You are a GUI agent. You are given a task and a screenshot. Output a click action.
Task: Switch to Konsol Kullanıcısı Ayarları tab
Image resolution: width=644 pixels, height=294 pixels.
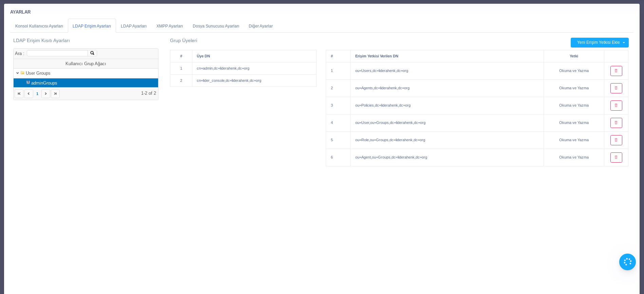coord(39,26)
